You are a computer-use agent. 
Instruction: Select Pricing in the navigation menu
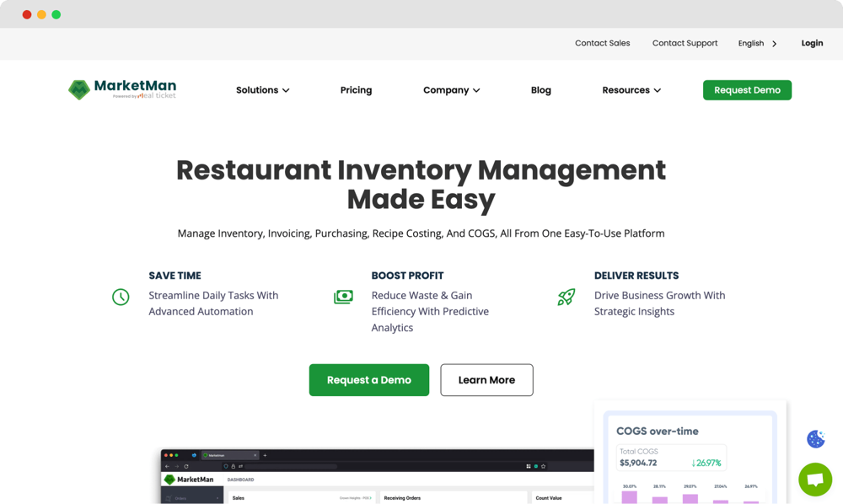click(x=356, y=89)
